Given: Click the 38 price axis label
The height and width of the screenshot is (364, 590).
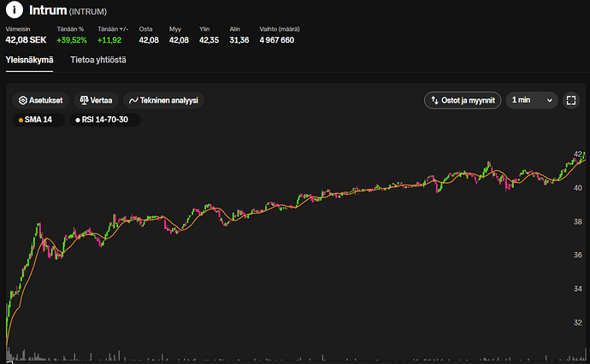Looking at the screenshot, I should coord(577,221).
